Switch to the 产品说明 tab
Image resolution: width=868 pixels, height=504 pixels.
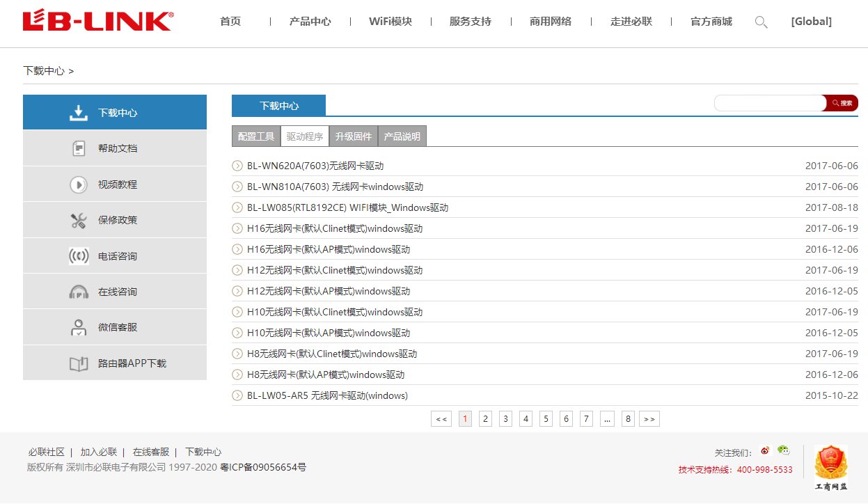[x=402, y=136]
